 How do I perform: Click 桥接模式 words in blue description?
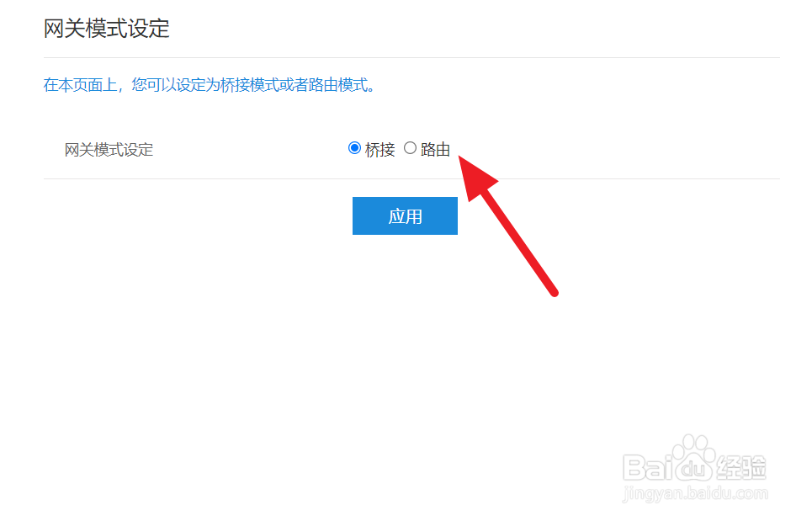click(250, 84)
